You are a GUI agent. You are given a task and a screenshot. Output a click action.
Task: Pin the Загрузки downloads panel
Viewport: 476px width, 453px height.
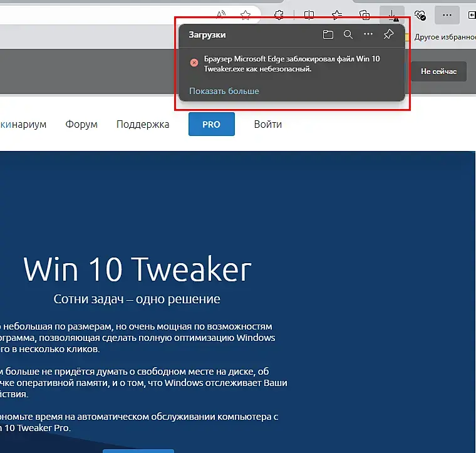click(388, 34)
